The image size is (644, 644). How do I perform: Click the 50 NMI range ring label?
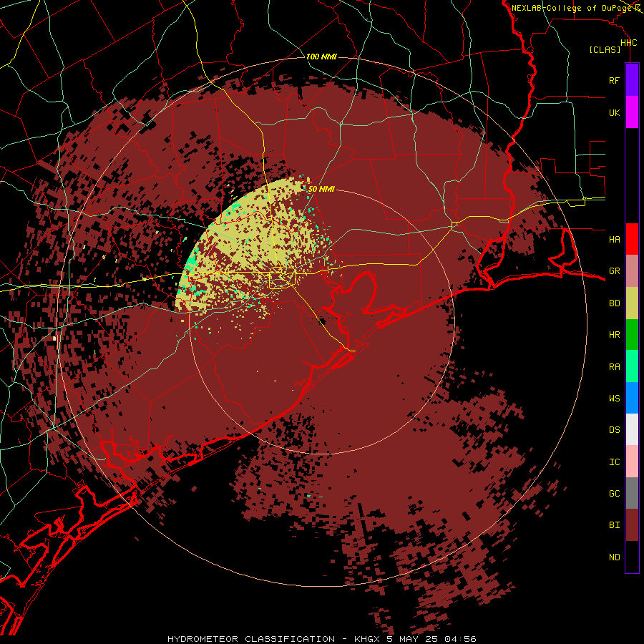click(x=321, y=189)
